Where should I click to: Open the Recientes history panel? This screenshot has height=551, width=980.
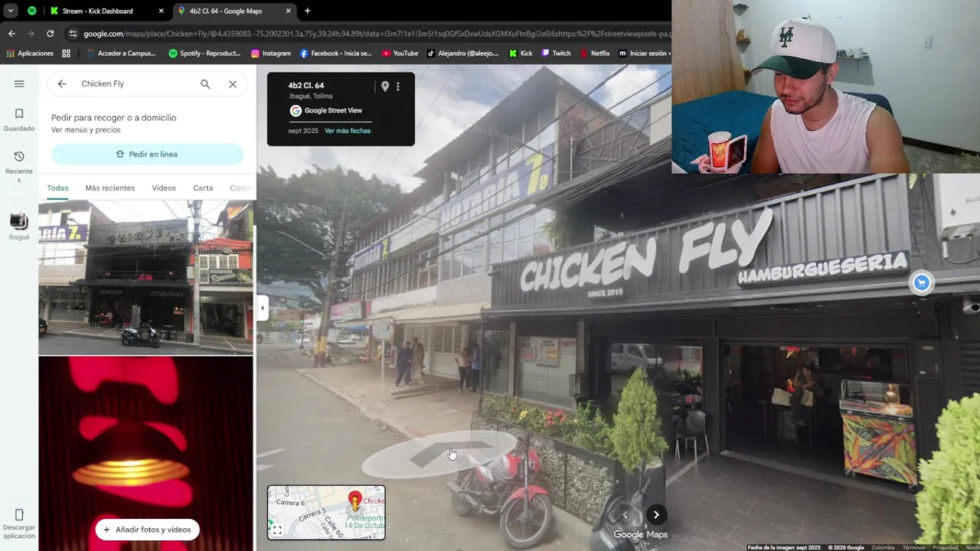pyautogui.click(x=19, y=166)
